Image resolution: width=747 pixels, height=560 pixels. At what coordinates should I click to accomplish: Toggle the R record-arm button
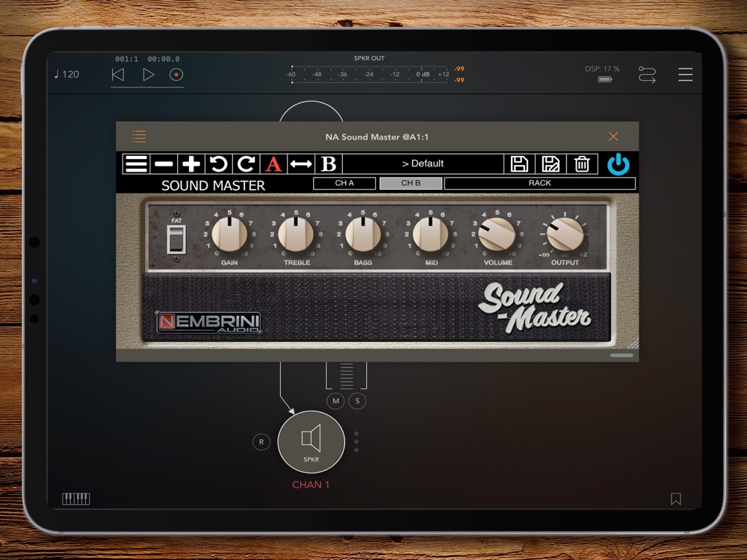point(261,442)
